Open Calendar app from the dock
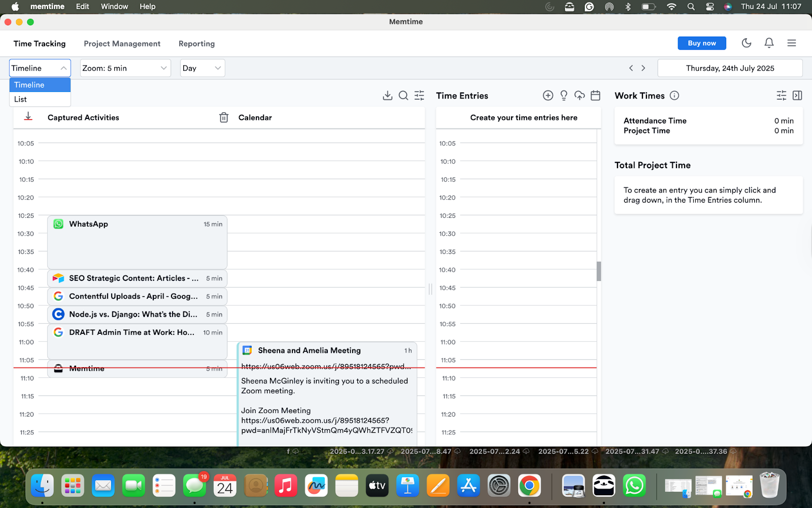This screenshot has height=508, width=812. coord(225,486)
